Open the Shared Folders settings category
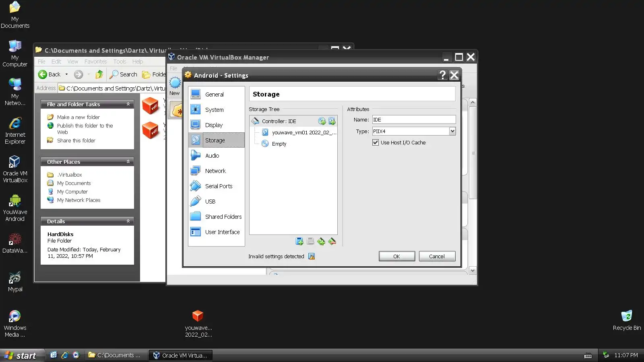The width and height of the screenshot is (644, 362). click(x=216, y=216)
